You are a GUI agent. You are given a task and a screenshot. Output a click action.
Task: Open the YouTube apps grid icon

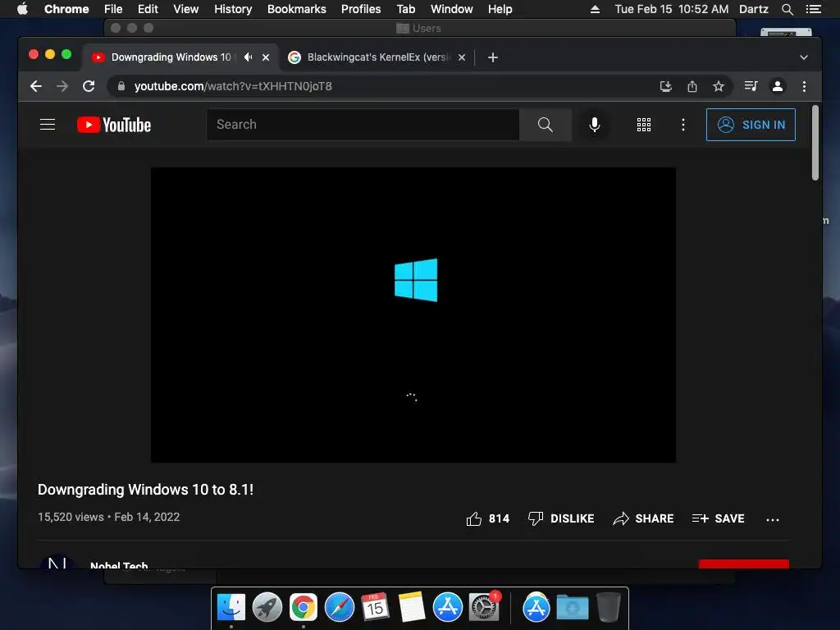tap(643, 125)
